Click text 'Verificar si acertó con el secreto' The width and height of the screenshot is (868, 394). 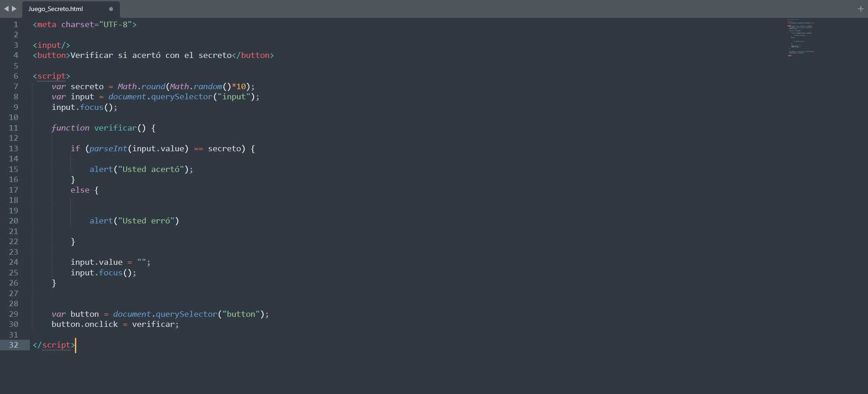point(151,55)
